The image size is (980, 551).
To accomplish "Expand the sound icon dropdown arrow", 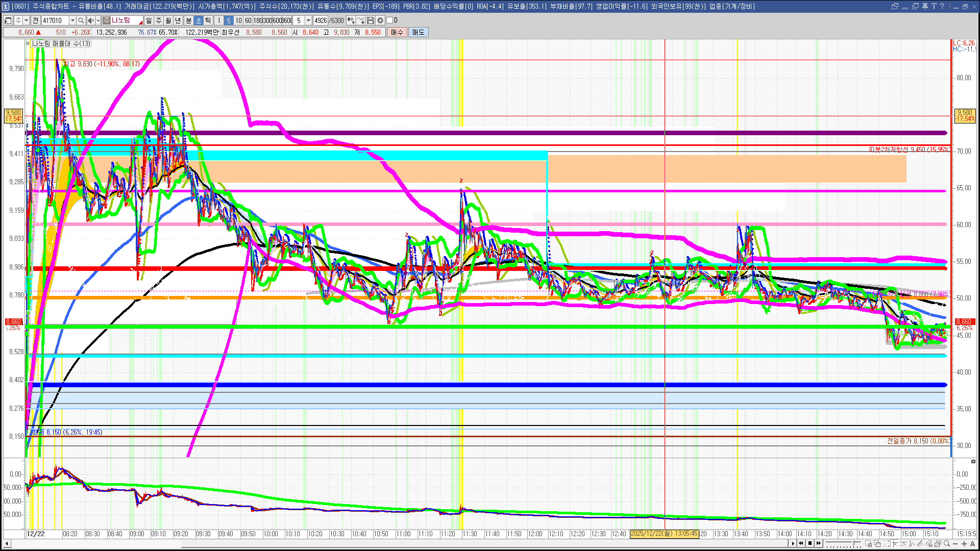I will tap(98, 20).
